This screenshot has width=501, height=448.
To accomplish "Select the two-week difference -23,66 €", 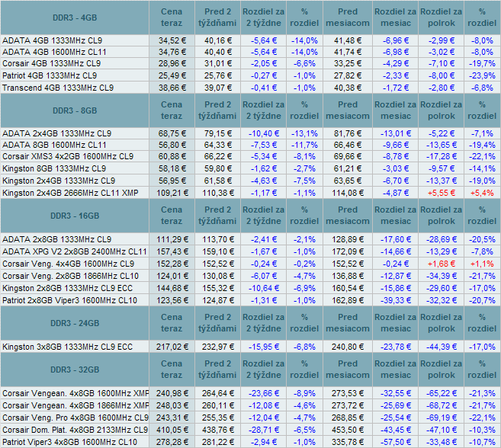I will [263, 393].
